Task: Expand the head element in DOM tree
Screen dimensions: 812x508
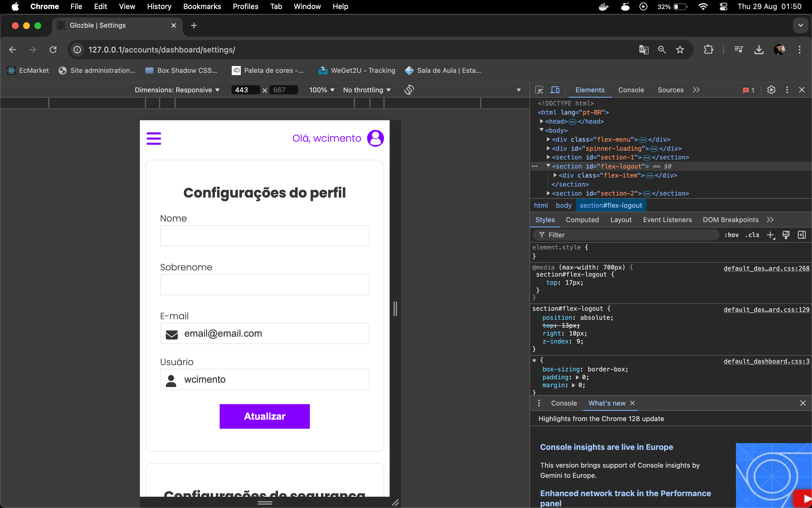Action: [541, 121]
